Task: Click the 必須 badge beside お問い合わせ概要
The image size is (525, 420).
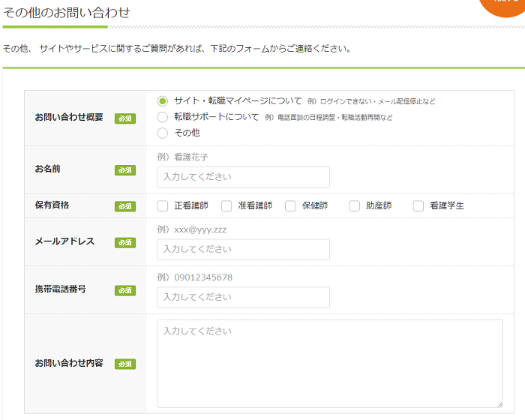Action: [x=125, y=118]
